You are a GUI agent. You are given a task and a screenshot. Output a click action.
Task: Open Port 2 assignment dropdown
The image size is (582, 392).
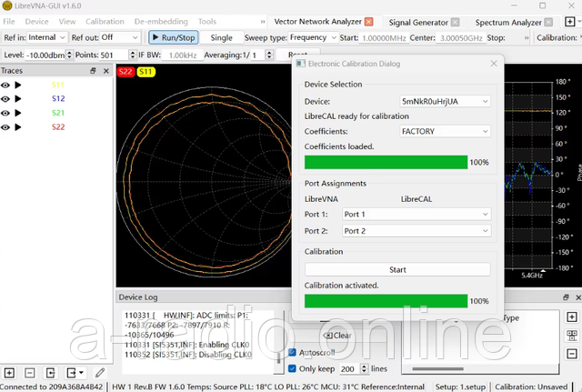(416, 231)
